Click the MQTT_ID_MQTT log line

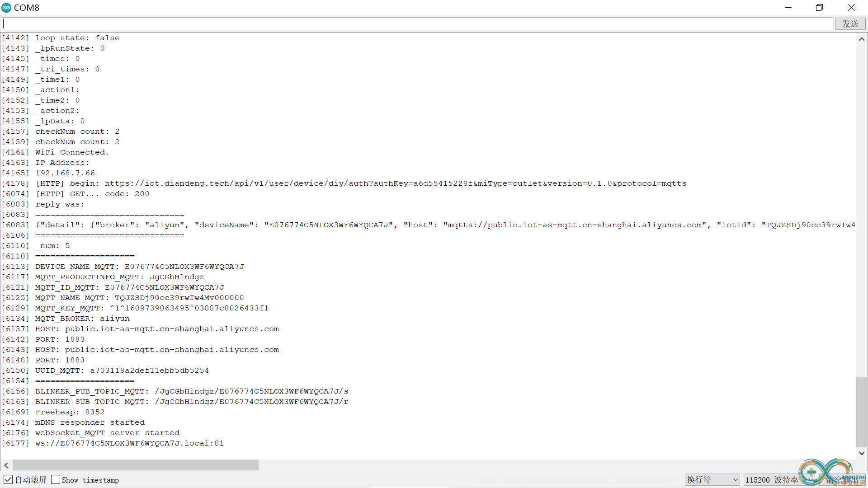click(x=113, y=287)
